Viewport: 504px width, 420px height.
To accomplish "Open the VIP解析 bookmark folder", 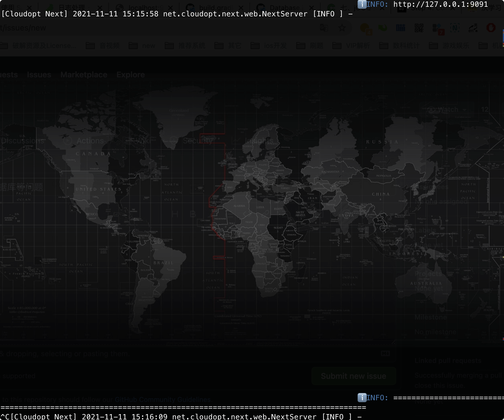I will pos(351,45).
